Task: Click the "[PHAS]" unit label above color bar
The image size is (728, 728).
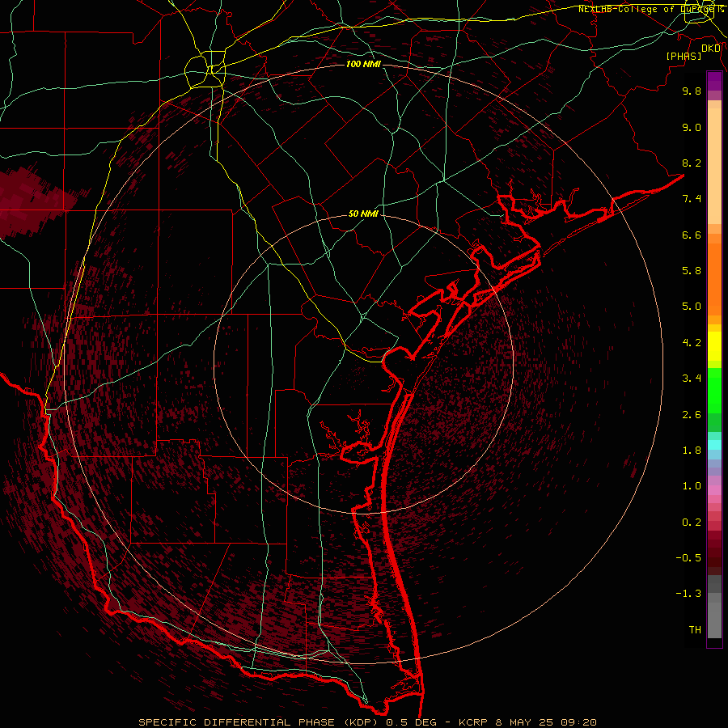Action: point(684,57)
